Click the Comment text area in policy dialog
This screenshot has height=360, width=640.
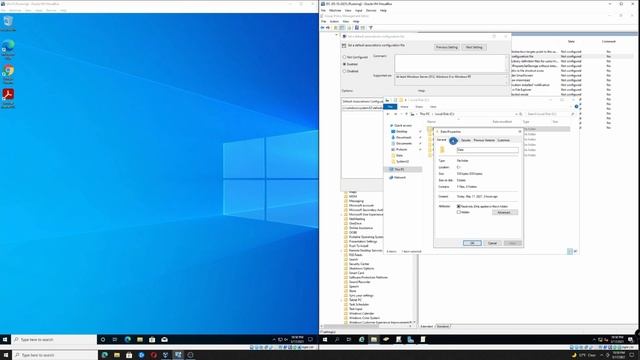(450, 63)
